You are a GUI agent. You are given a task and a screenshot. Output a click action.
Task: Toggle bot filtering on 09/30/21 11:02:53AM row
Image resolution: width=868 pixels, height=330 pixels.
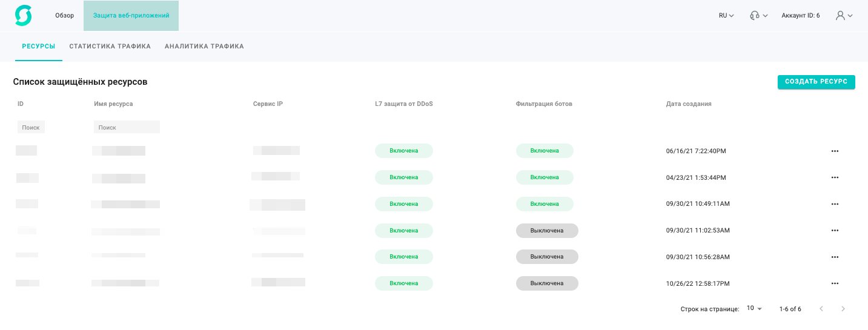pyautogui.click(x=546, y=231)
